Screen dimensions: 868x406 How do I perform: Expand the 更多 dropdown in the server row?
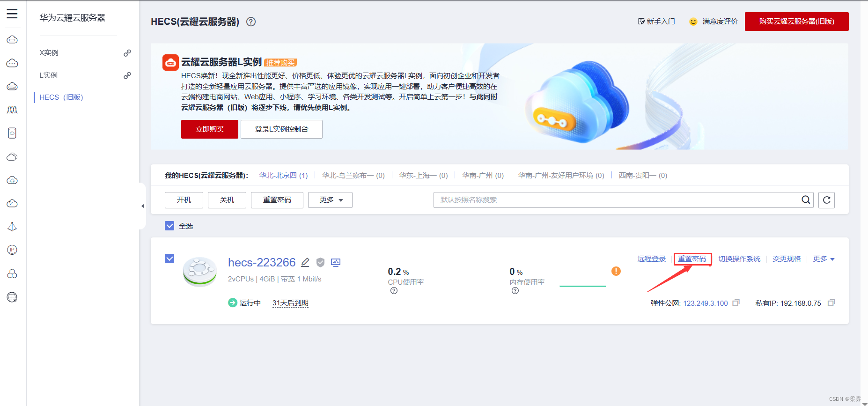point(824,259)
